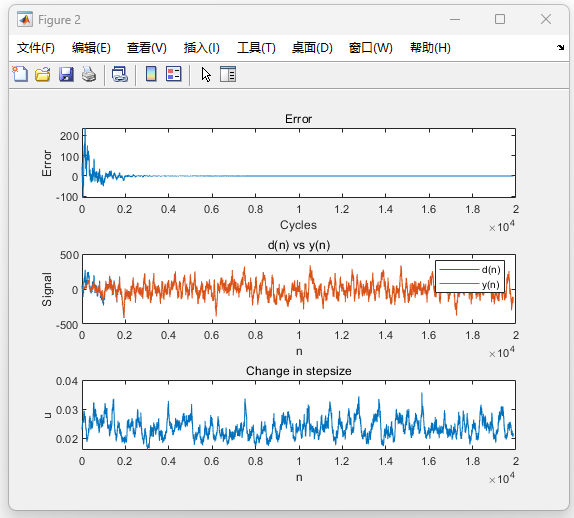This screenshot has height=518, width=574.
Task: Select the y(n) legend entry
Action: [470, 284]
